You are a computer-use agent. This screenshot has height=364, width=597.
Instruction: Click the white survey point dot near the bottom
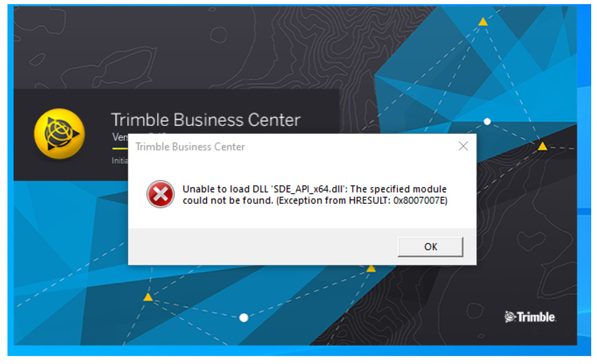click(244, 317)
